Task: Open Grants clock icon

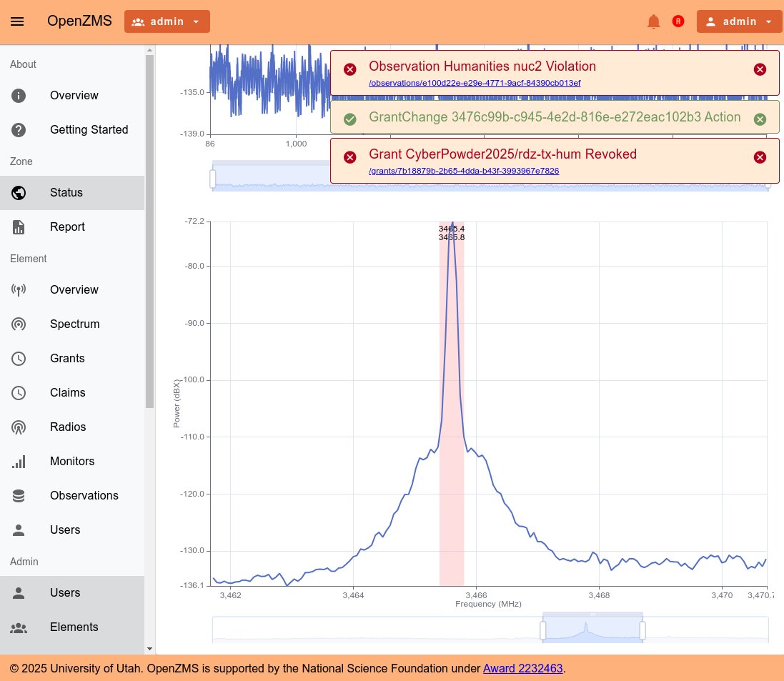Action: pos(19,359)
